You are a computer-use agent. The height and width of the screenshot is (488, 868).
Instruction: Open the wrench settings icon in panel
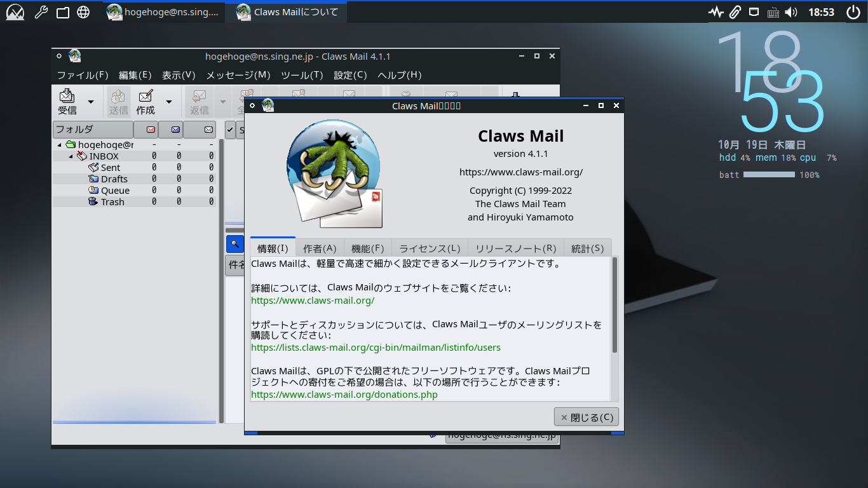[41, 12]
